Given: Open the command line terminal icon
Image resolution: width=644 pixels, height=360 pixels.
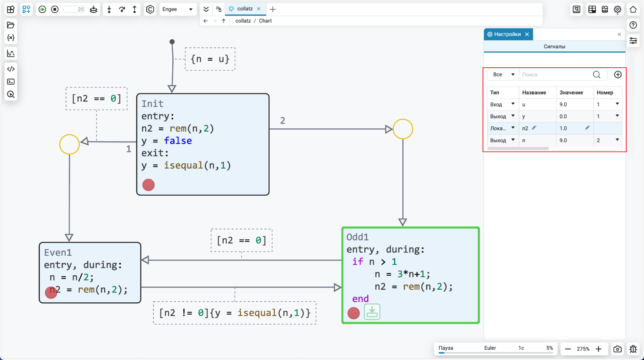Looking at the screenshot, I should [x=11, y=82].
